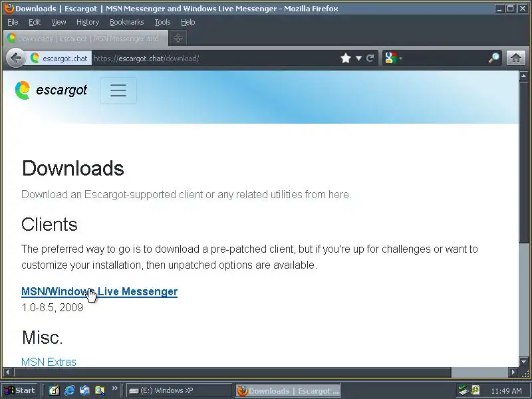Click the first Quick Launch icon

pyautogui.click(x=54, y=390)
